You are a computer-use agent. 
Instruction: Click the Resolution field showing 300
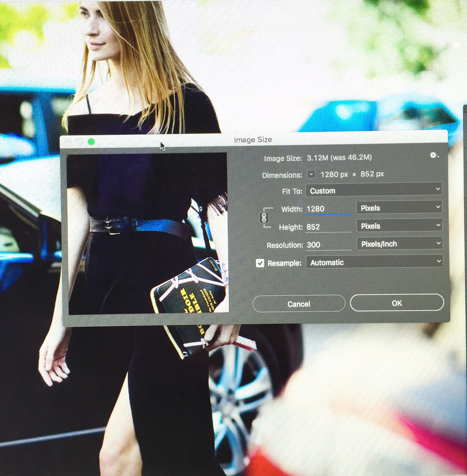click(x=329, y=245)
